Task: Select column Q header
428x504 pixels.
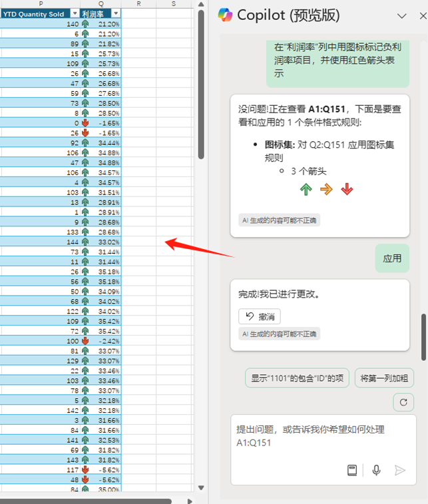Action: 101,4
